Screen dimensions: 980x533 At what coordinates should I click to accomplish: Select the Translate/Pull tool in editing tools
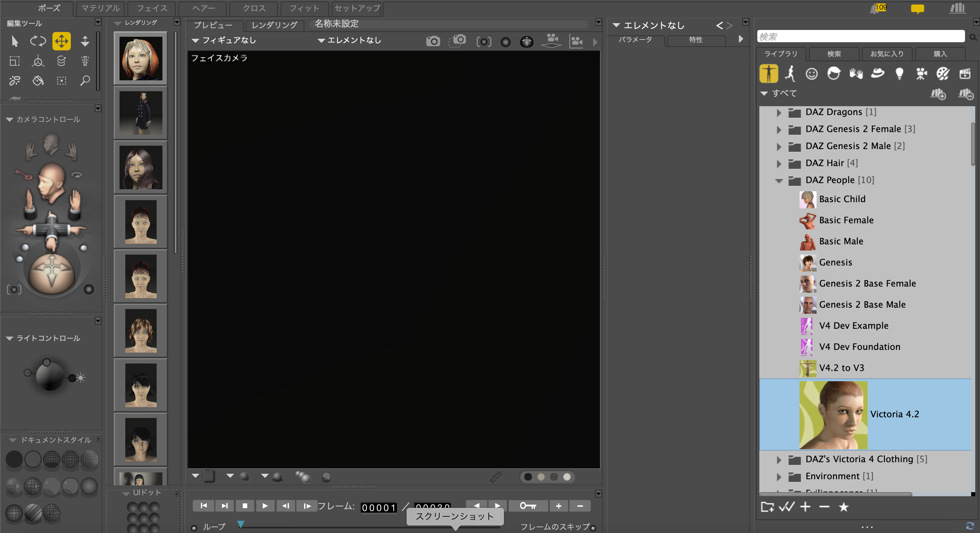click(61, 41)
